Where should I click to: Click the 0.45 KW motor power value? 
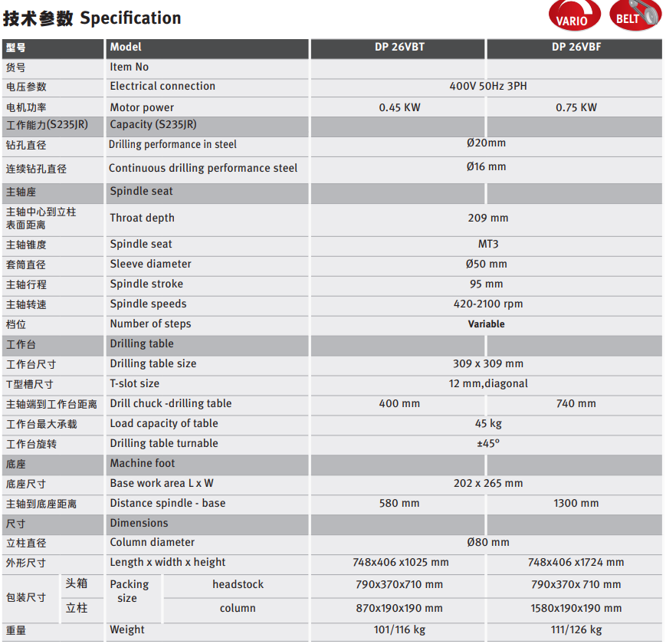[399, 107]
